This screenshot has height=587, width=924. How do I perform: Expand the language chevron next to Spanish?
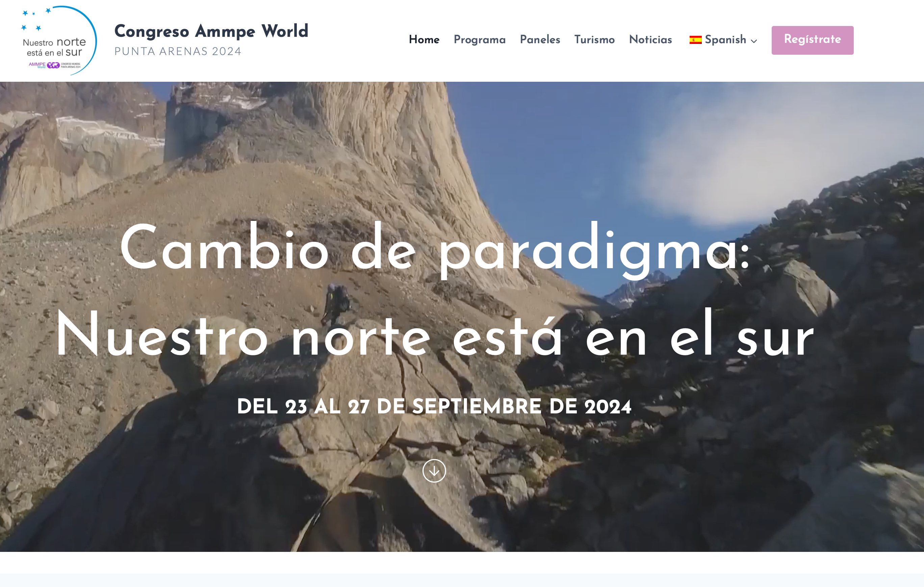tap(754, 41)
